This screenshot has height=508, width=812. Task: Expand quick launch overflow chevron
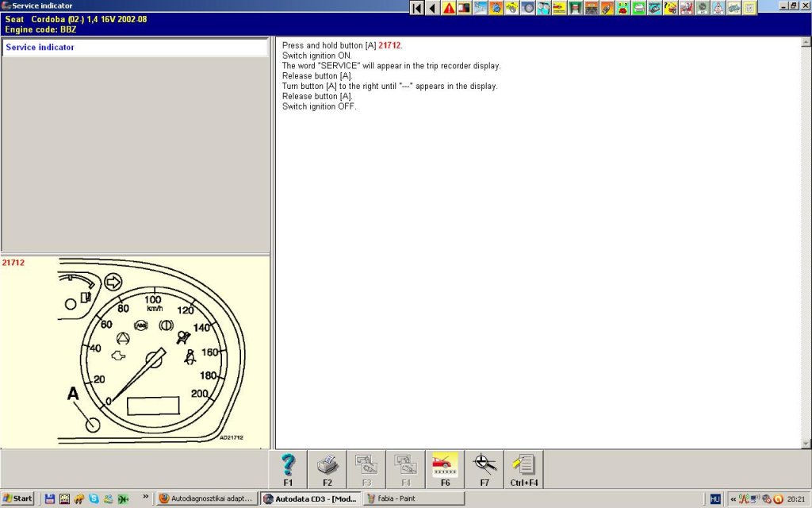pos(146,497)
